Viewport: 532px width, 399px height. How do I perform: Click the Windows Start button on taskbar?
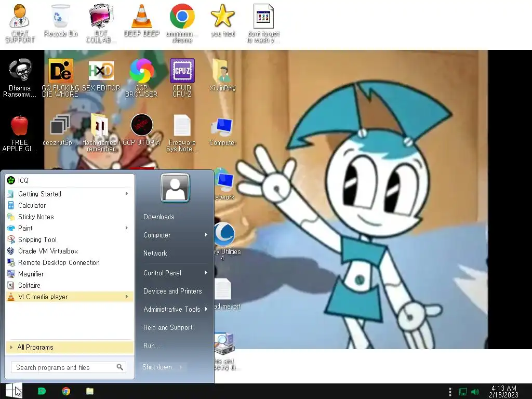(14, 391)
